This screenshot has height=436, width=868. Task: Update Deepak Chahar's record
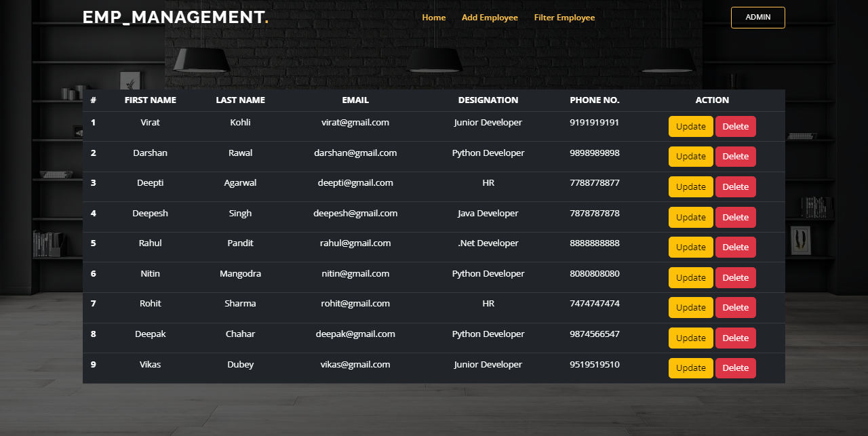tap(690, 338)
